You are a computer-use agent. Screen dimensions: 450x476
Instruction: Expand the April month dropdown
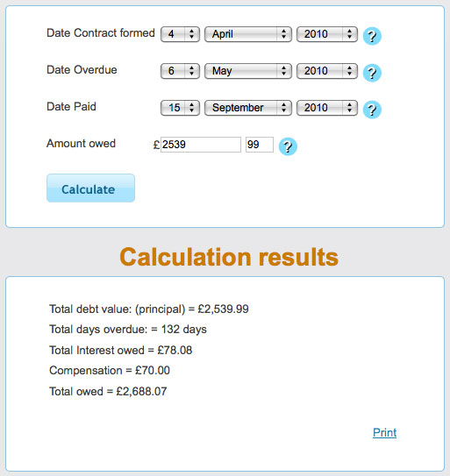coord(248,34)
